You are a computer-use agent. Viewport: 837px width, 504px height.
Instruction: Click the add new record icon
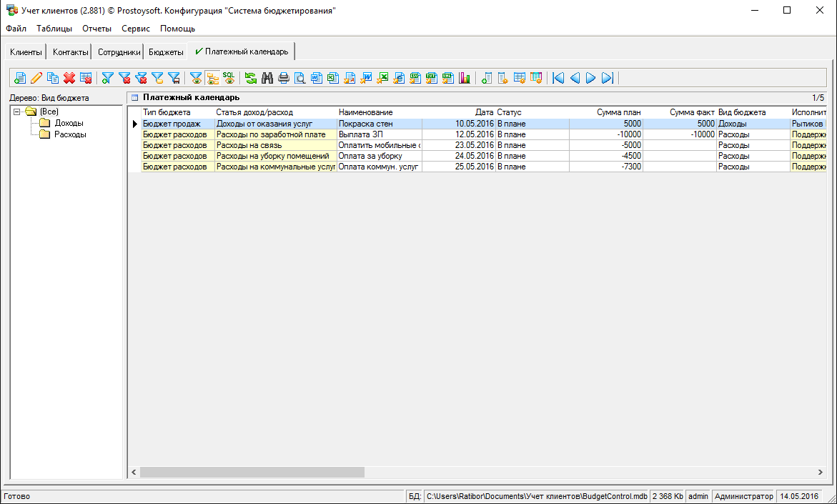(19, 78)
